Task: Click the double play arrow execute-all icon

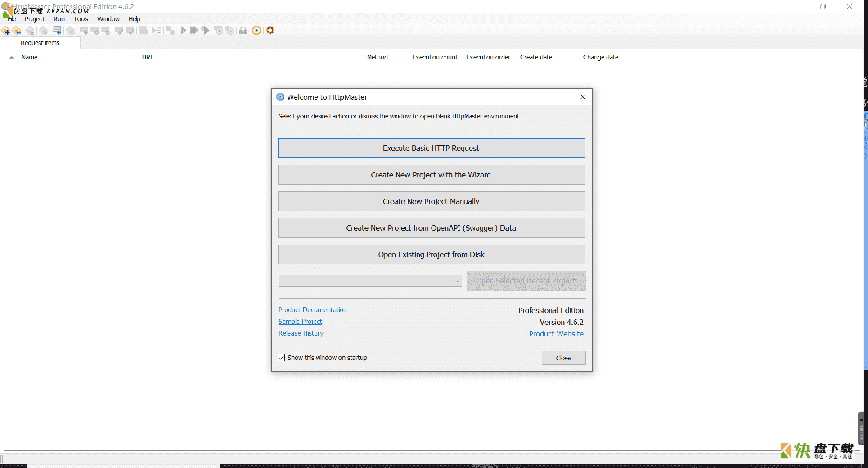Action: (x=194, y=31)
